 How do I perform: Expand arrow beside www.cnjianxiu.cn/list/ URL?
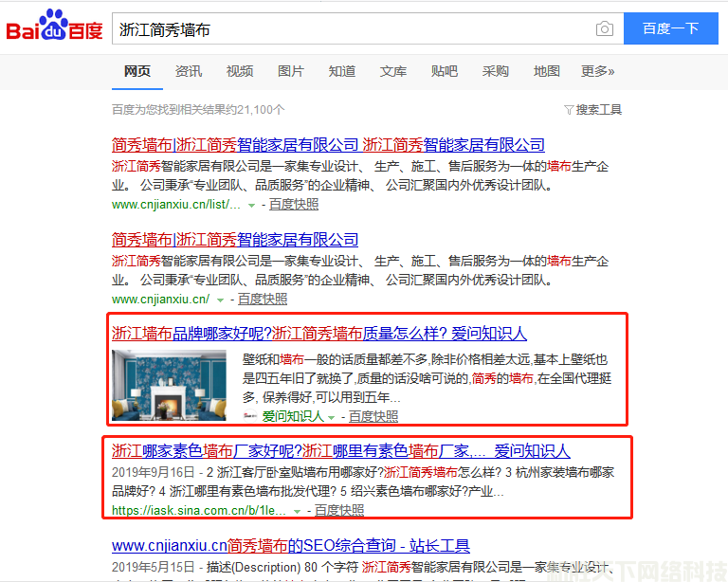click(251, 205)
